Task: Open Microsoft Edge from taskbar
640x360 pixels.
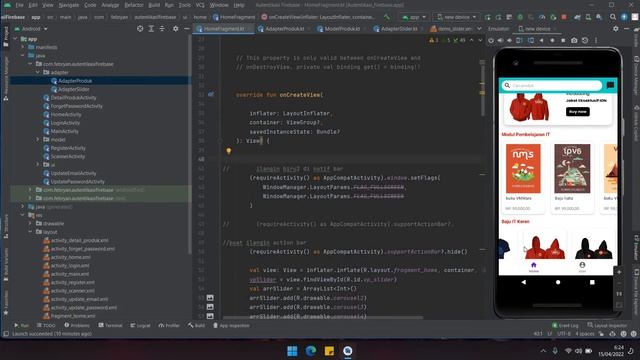Action: point(311,351)
